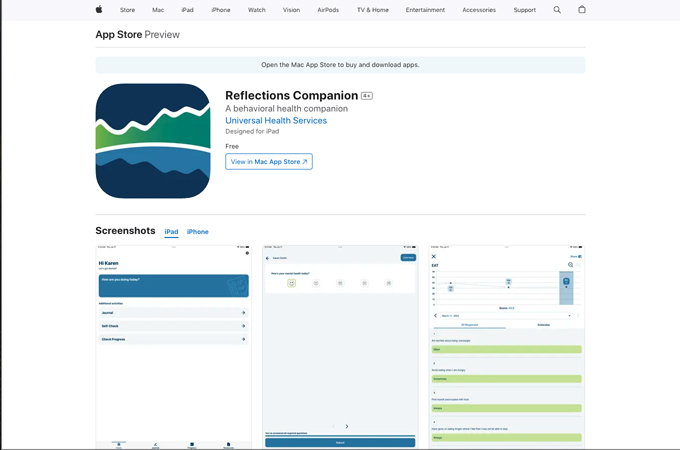This screenshot has width=680, height=450.
Task: Click the 'Designed for iPad' text
Action: coord(252,131)
